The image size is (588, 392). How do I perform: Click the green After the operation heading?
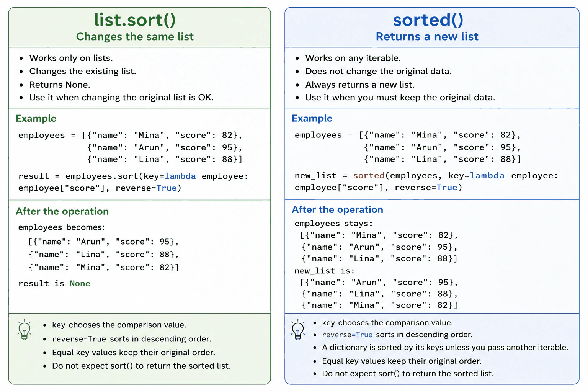pyautogui.click(x=62, y=211)
